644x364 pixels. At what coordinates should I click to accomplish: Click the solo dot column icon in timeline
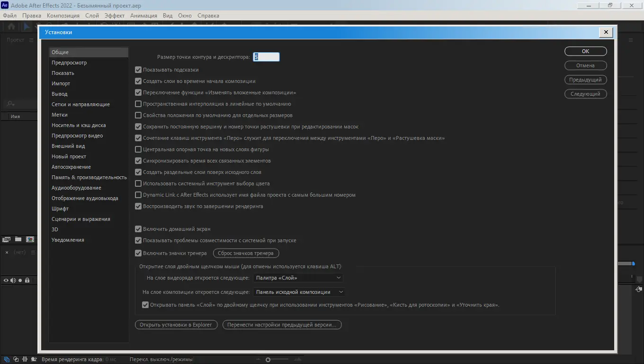[20, 281]
